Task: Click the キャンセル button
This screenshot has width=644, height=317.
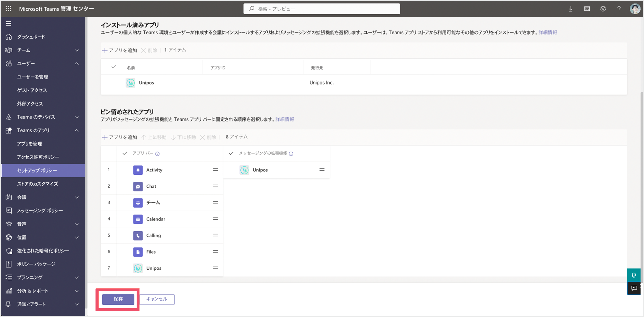Action: click(157, 299)
